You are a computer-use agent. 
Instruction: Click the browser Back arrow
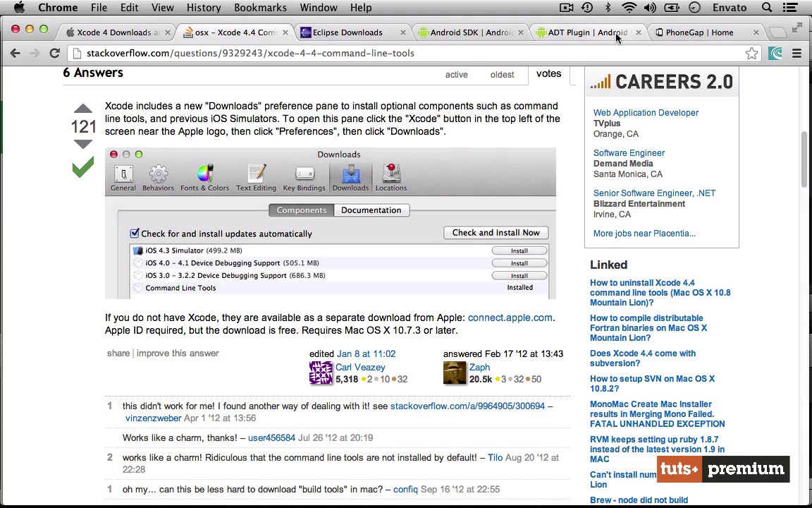[15, 53]
